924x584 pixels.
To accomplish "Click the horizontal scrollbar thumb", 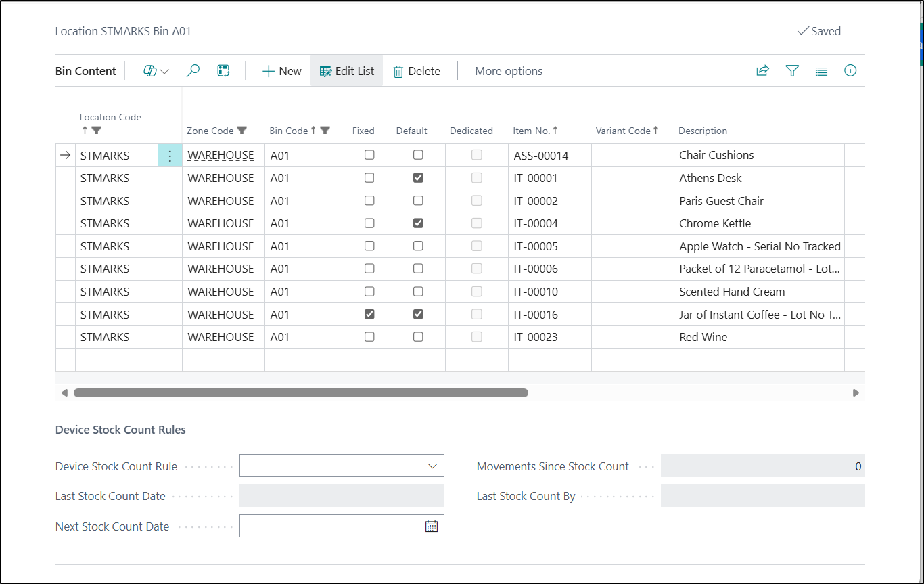I will click(300, 392).
